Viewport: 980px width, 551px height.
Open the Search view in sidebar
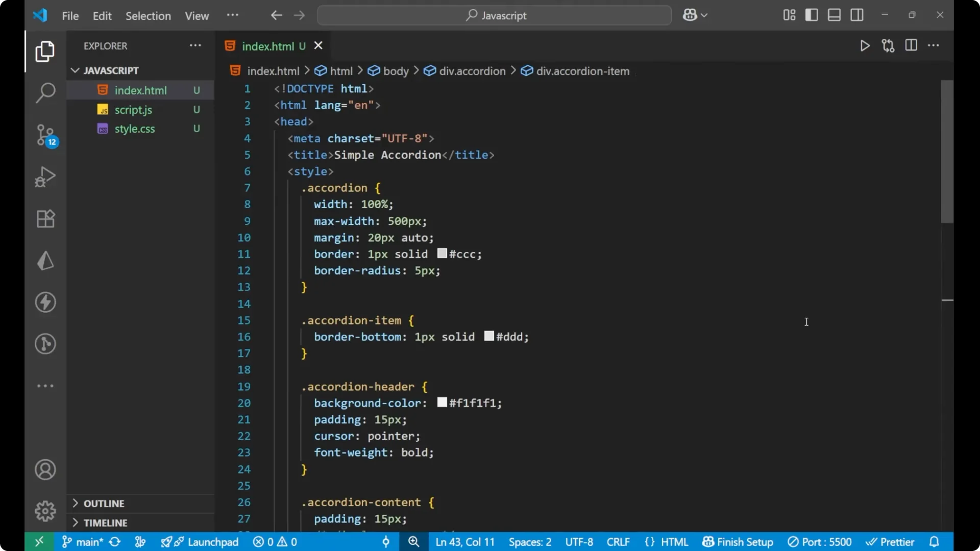(45, 93)
